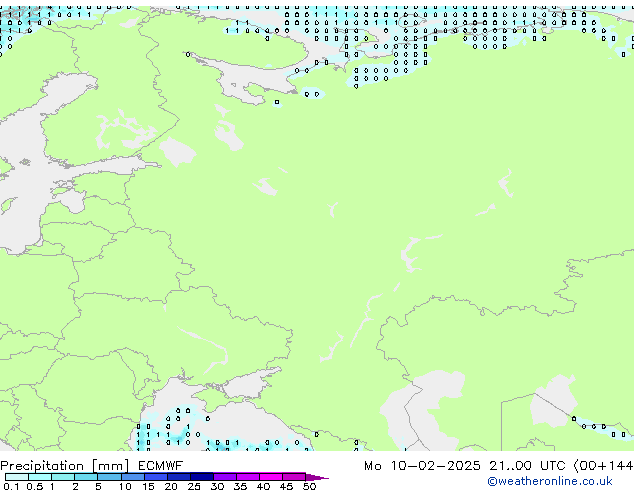
Task: Click the legend value '30'
Action: tap(217, 486)
